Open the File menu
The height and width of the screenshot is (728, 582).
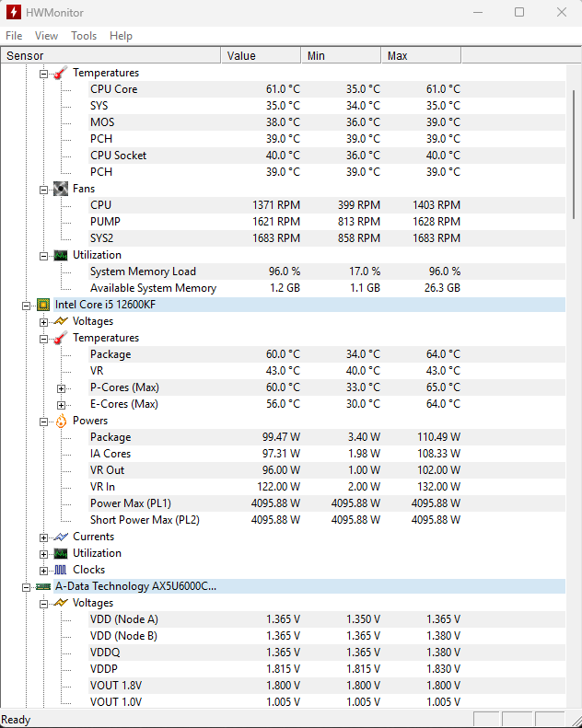(14, 36)
